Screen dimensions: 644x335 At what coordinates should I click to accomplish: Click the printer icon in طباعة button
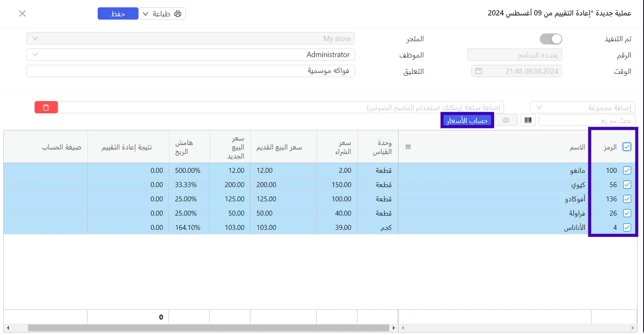[178, 14]
